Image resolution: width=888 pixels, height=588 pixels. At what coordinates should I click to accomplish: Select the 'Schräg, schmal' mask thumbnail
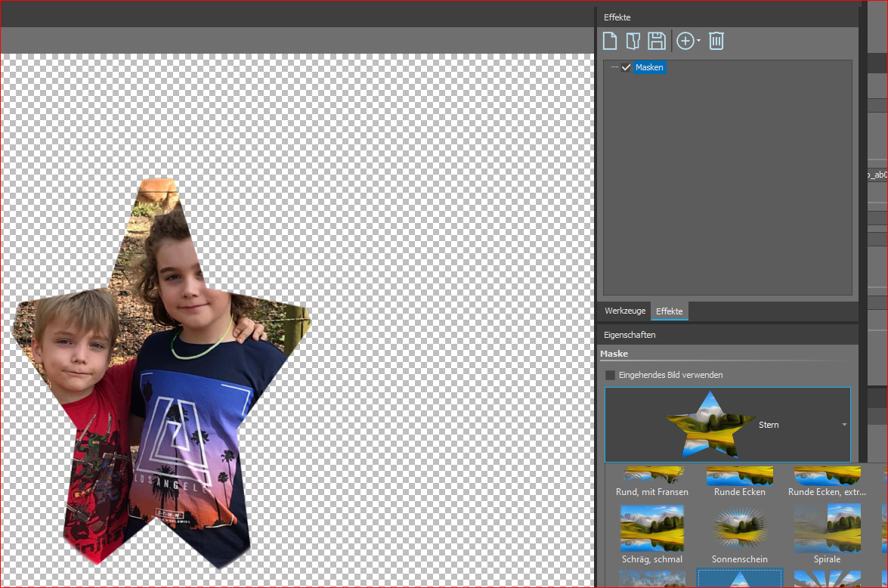[652, 529]
